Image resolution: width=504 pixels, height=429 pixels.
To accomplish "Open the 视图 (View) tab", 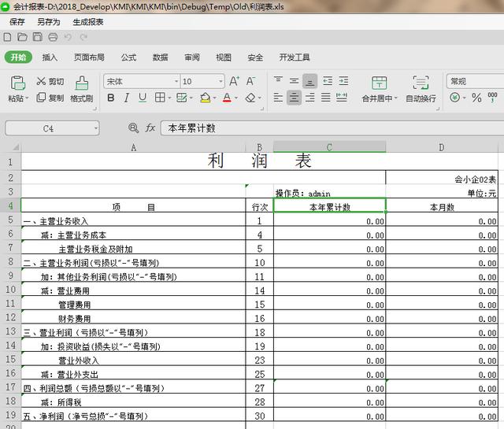I will [x=224, y=57].
